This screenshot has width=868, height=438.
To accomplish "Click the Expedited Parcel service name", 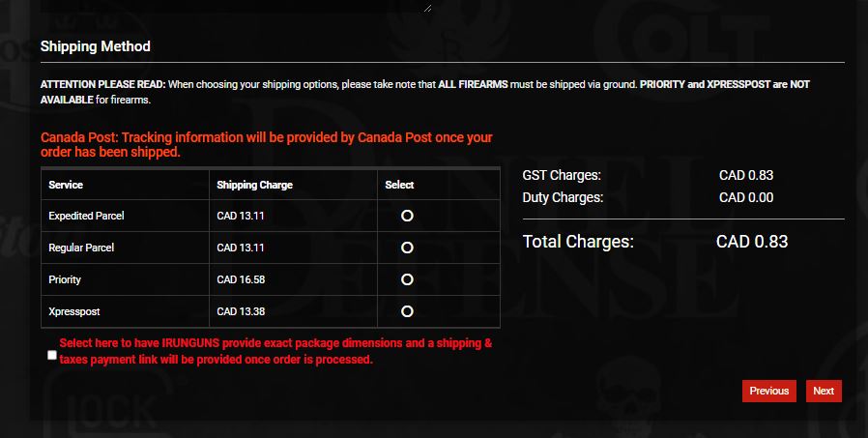I will point(86,216).
